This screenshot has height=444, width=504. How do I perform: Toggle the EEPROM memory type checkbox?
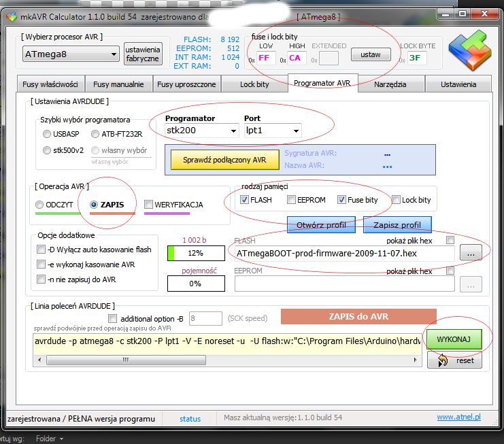point(291,200)
